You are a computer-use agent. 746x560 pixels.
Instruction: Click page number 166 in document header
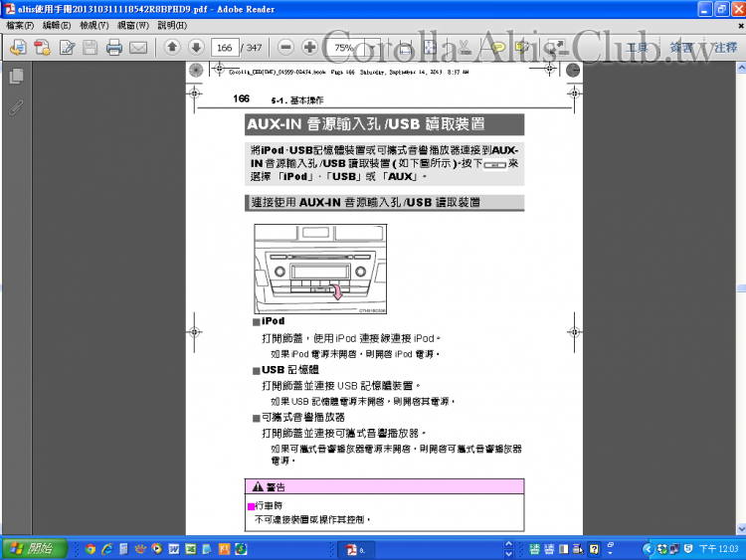coord(242,98)
